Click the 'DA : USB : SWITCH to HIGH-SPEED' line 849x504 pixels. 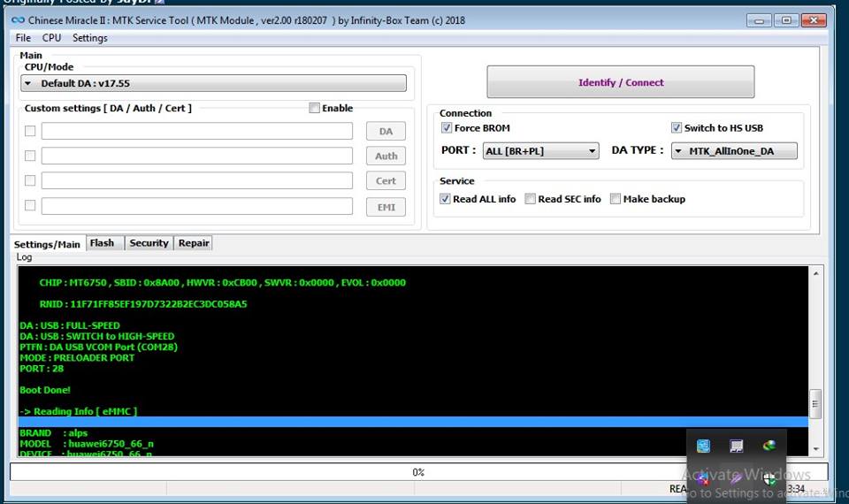coord(97,336)
